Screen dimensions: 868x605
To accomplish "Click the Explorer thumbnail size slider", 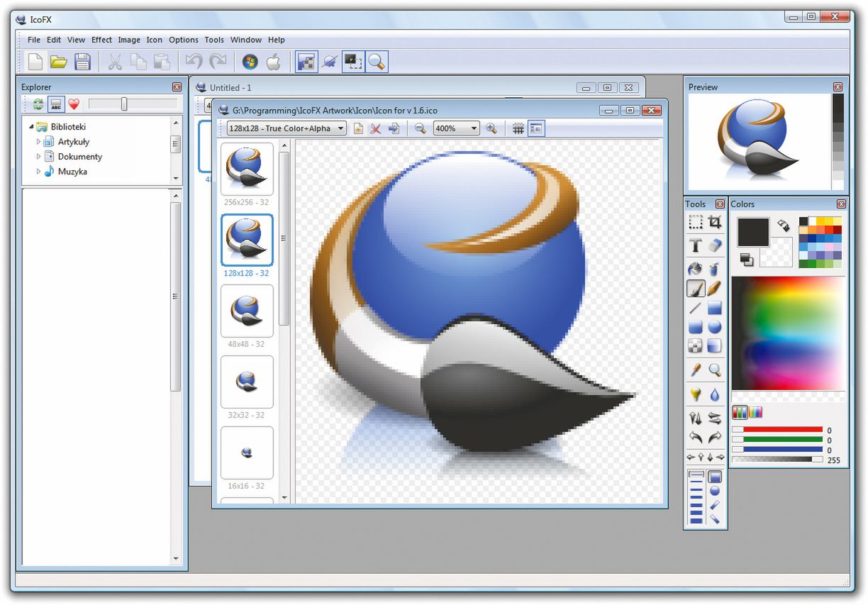I will pos(133,104).
